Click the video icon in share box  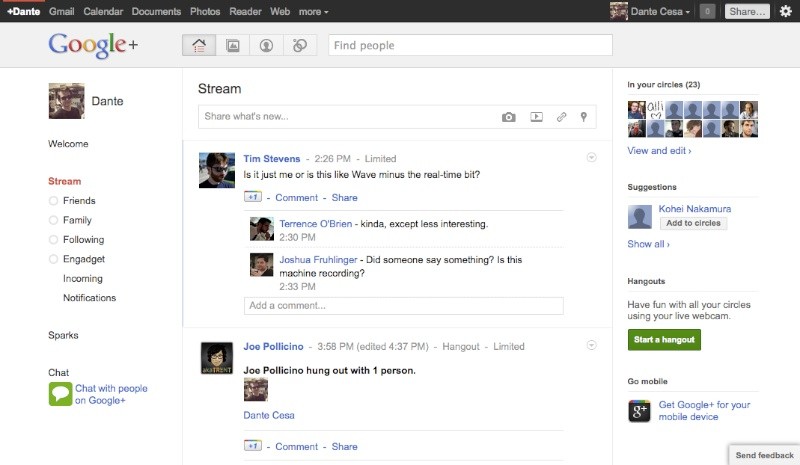tap(536, 117)
